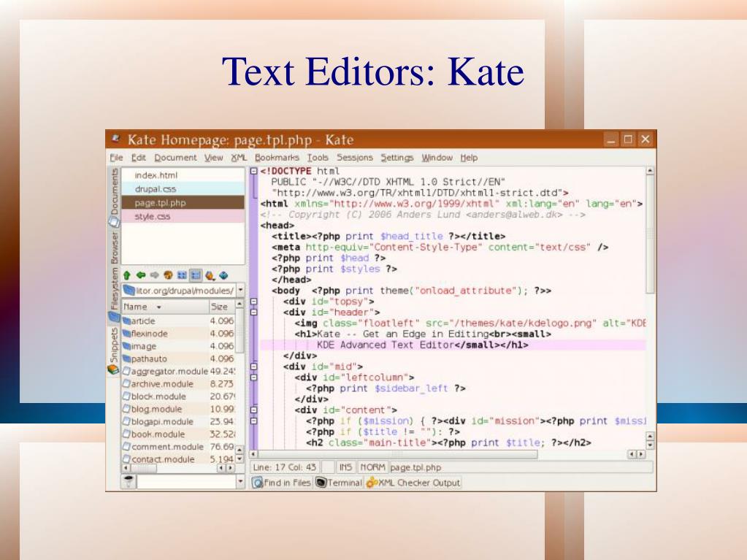
Task: Select page.tpl.php in the documents list
Action: point(183,203)
